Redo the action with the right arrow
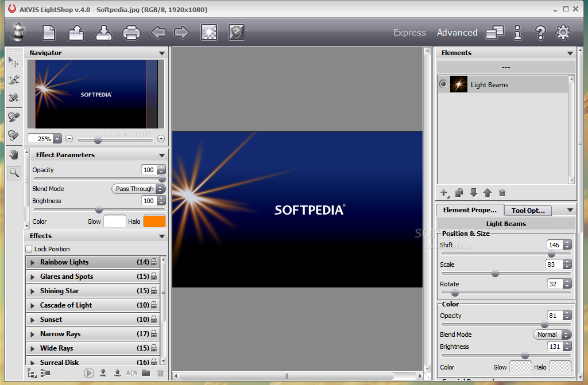 tap(182, 33)
